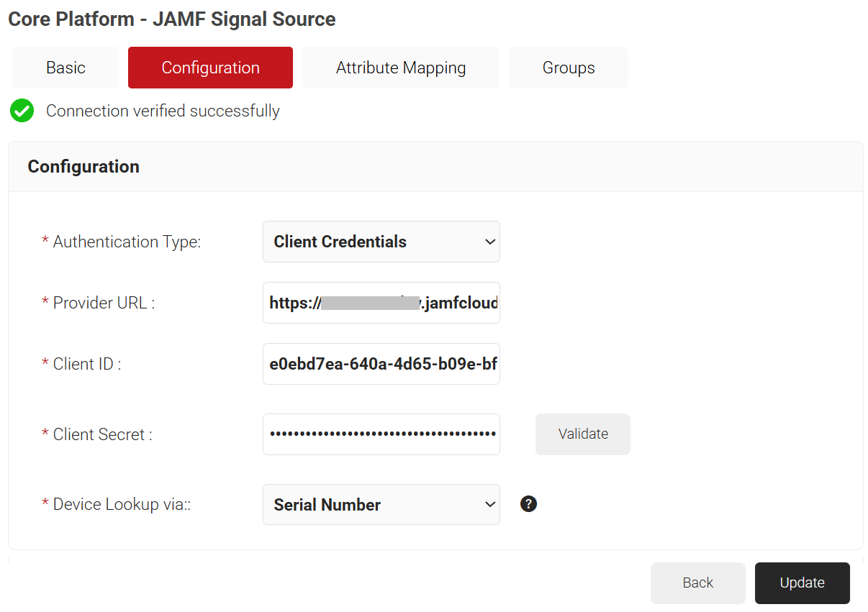Click the 'Authentication Type:' label

[127, 242]
